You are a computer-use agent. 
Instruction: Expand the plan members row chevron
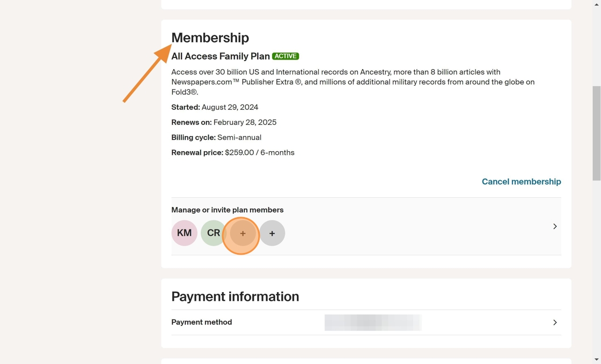point(555,226)
